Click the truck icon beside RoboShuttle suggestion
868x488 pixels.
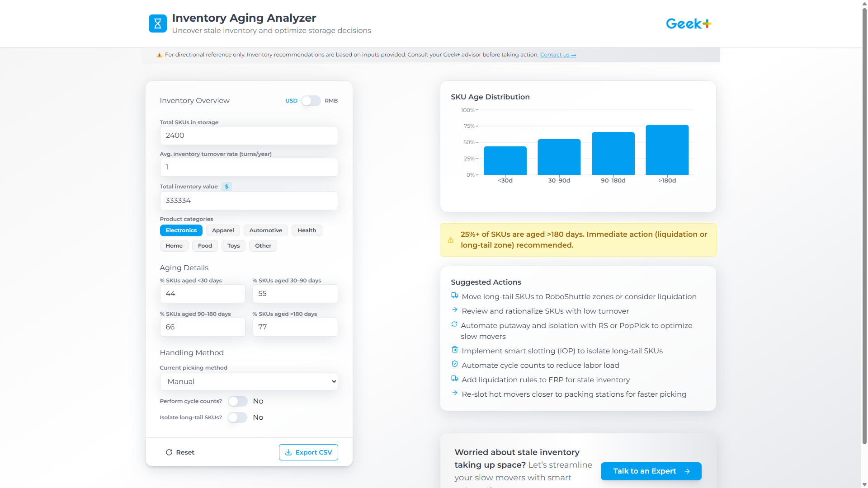tap(454, 295)
